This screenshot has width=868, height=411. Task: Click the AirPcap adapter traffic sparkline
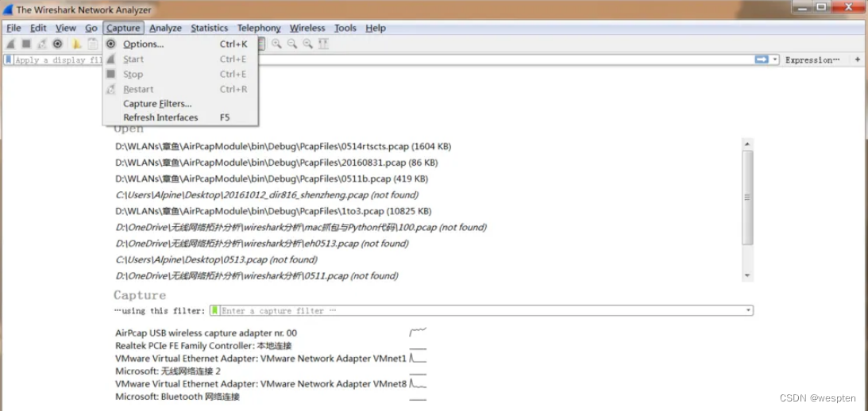[418, 332]
